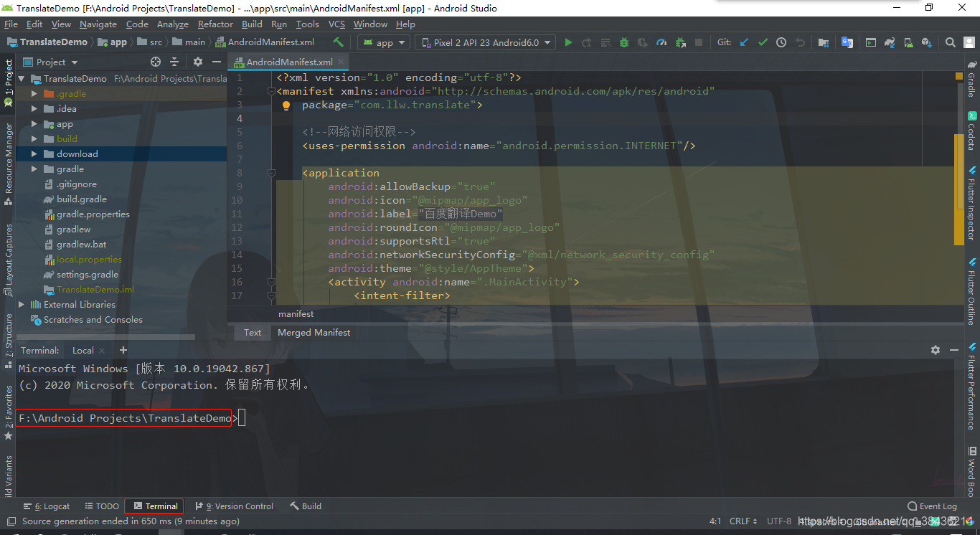Start debugging with the bug icon

pyautogui.click(x=624, y=42)
